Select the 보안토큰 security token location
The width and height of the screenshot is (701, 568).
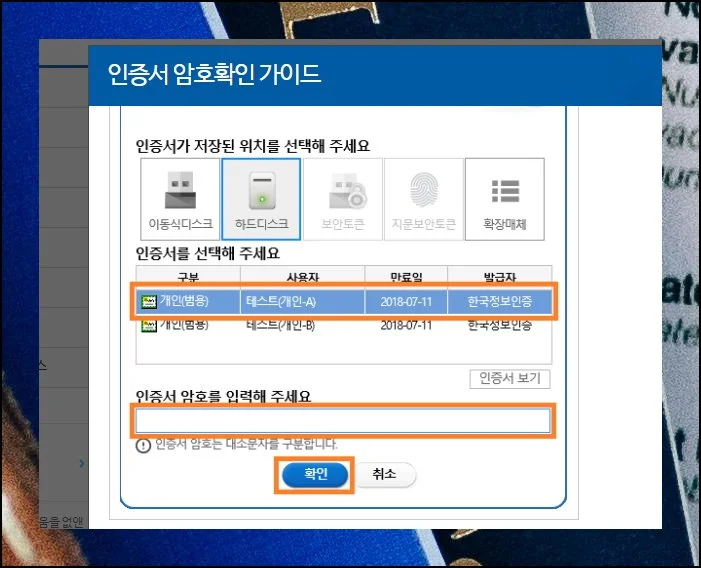pos(343,199)
